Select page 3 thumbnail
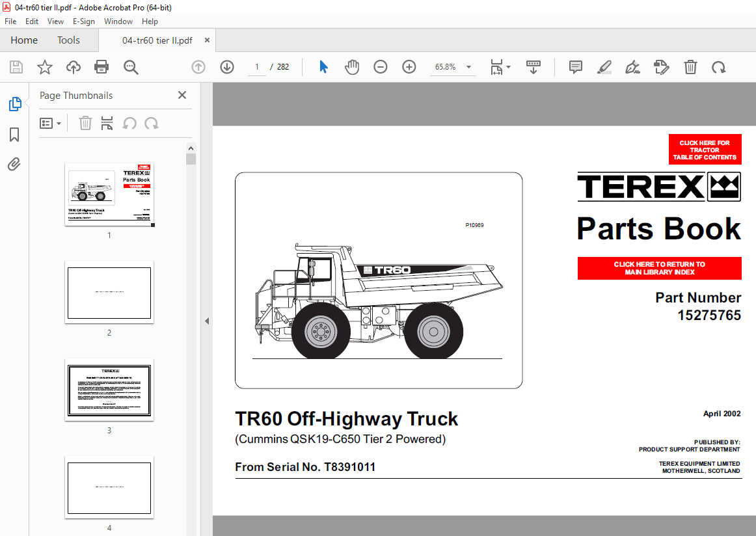The width and height of the screenshot is (756, 536). 109,390
